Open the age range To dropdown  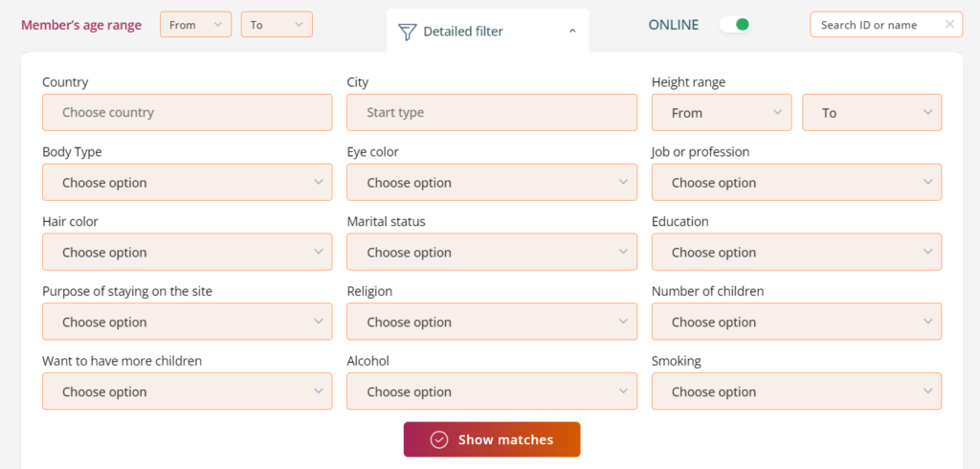277,25
